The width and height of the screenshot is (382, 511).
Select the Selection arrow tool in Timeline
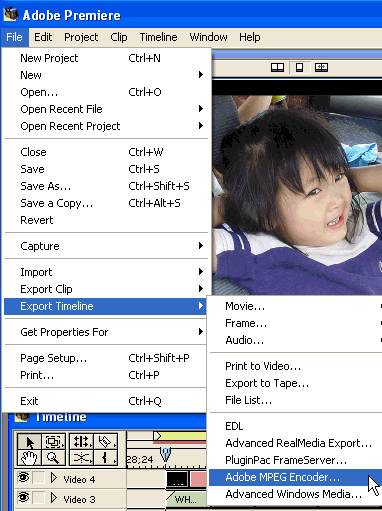(x=29, y=442)
